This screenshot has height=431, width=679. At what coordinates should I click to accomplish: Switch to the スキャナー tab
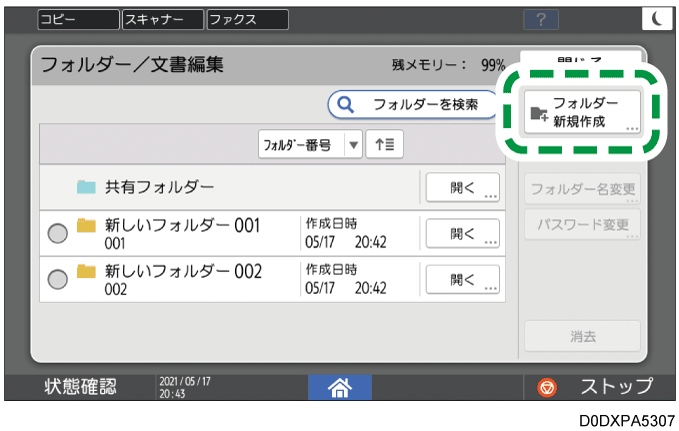click(163, 19)
